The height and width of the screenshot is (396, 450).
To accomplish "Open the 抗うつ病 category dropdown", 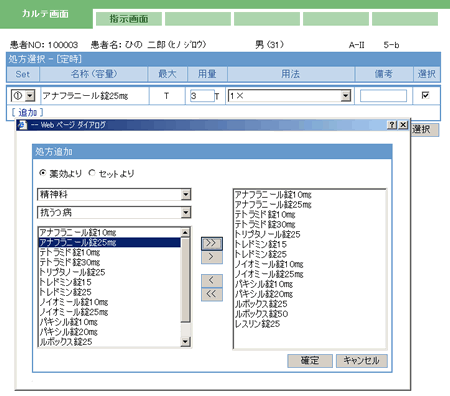I will (186, 212).
